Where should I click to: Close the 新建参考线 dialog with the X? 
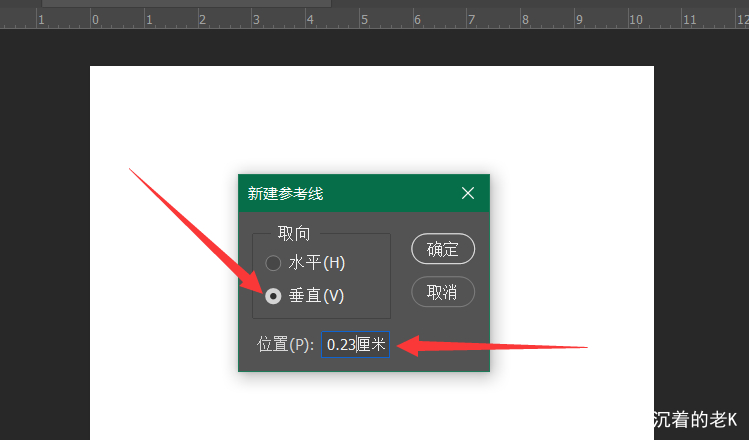pyautogui.click(x=468, y=193)
